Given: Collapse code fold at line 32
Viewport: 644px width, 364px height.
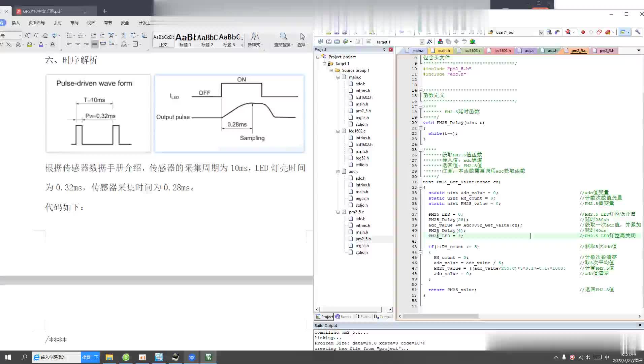Looking at the screenshot, I should click(420, 187).
